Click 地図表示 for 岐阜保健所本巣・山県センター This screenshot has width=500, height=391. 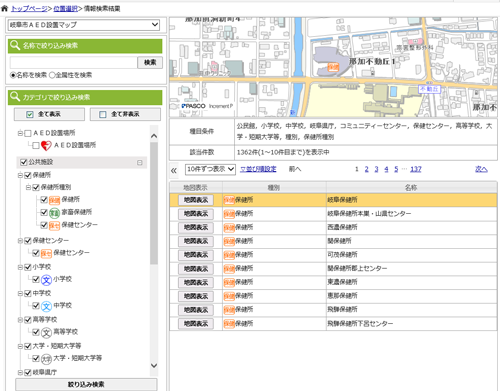tap(196, 214)
